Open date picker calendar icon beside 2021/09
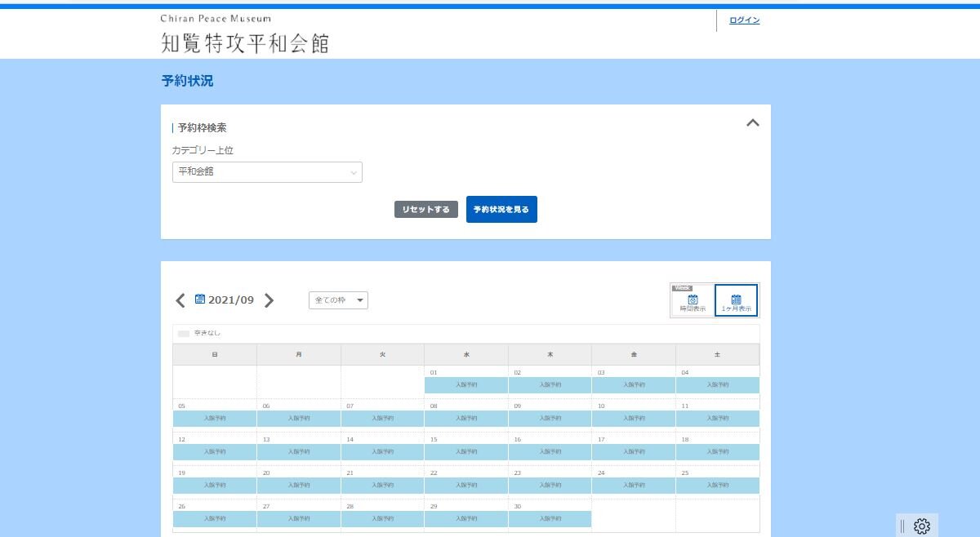Image resolution: width=980 pixels, height=537 pixels. tap(200, 300)
